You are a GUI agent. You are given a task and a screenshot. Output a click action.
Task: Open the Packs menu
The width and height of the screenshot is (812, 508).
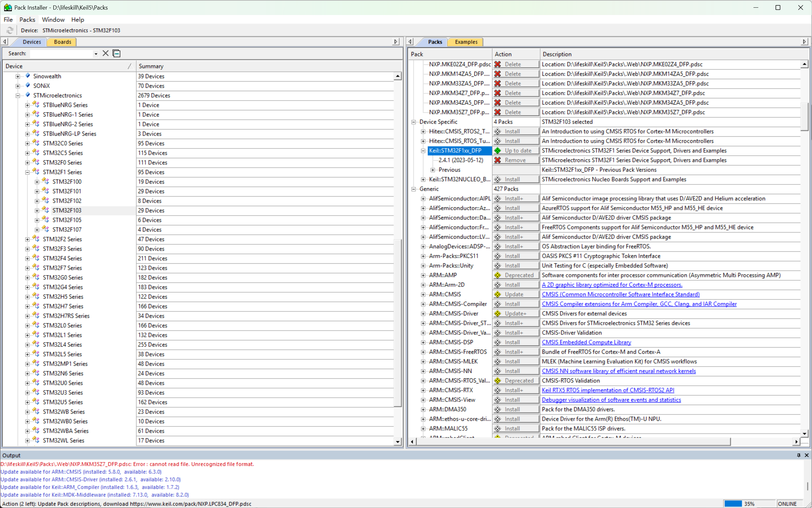(27, 19)
